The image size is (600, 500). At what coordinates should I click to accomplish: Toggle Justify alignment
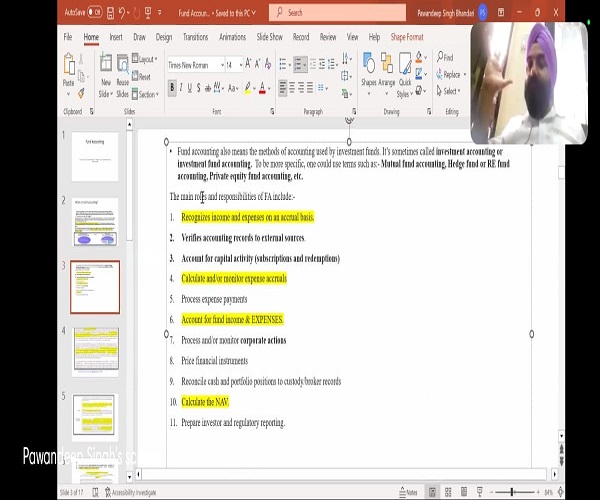coord(310,88)
